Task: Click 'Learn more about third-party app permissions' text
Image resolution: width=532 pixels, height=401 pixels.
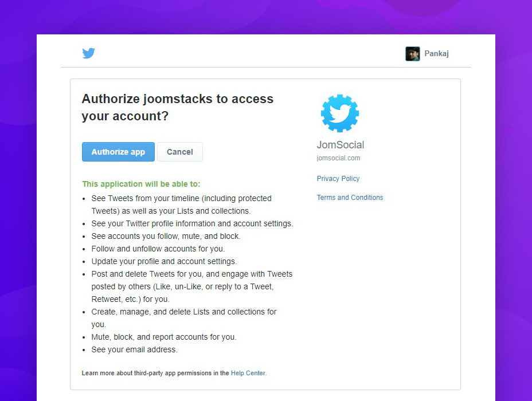Action: 155,373
